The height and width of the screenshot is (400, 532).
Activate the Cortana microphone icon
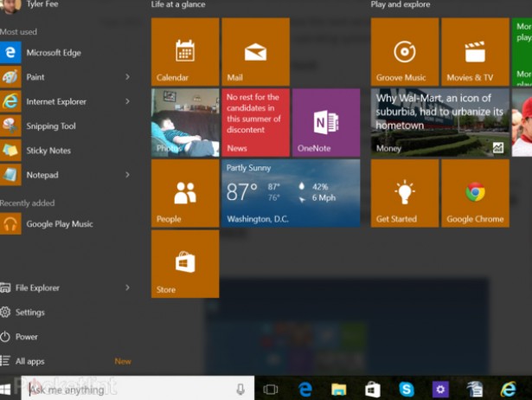(240, 389)
